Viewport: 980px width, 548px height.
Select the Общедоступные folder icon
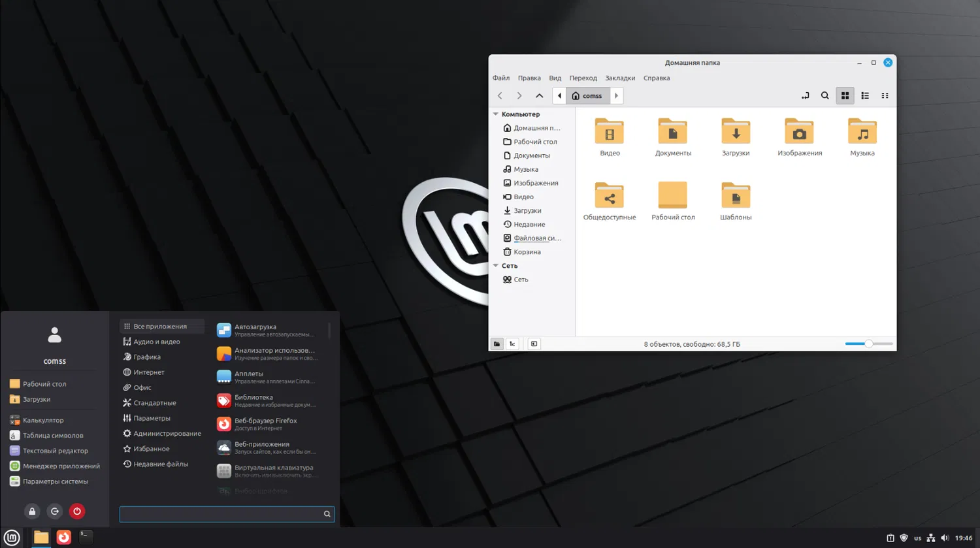610,195
